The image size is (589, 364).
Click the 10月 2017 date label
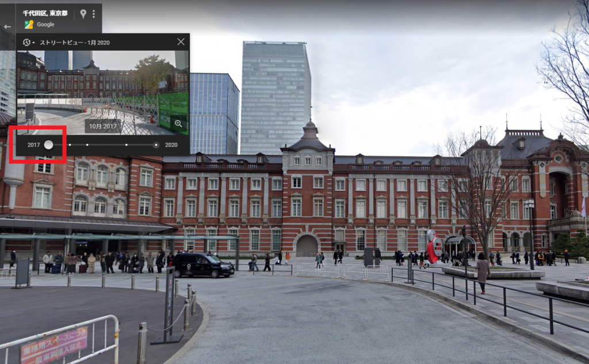tap(103, 126)
